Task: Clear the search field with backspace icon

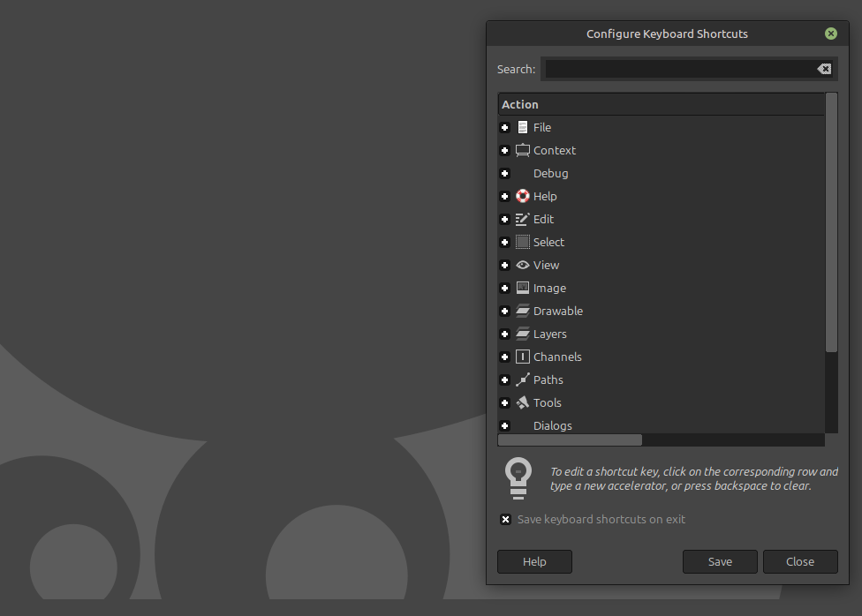Action: (824, 69)
